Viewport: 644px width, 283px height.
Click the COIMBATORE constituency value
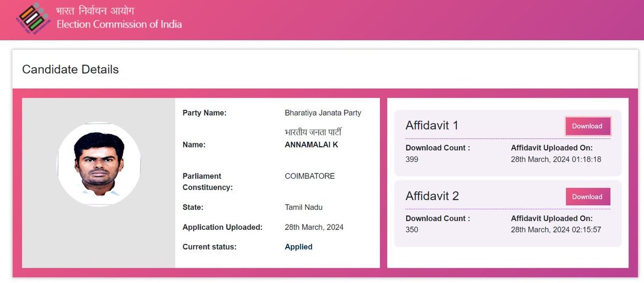(310, 176)
